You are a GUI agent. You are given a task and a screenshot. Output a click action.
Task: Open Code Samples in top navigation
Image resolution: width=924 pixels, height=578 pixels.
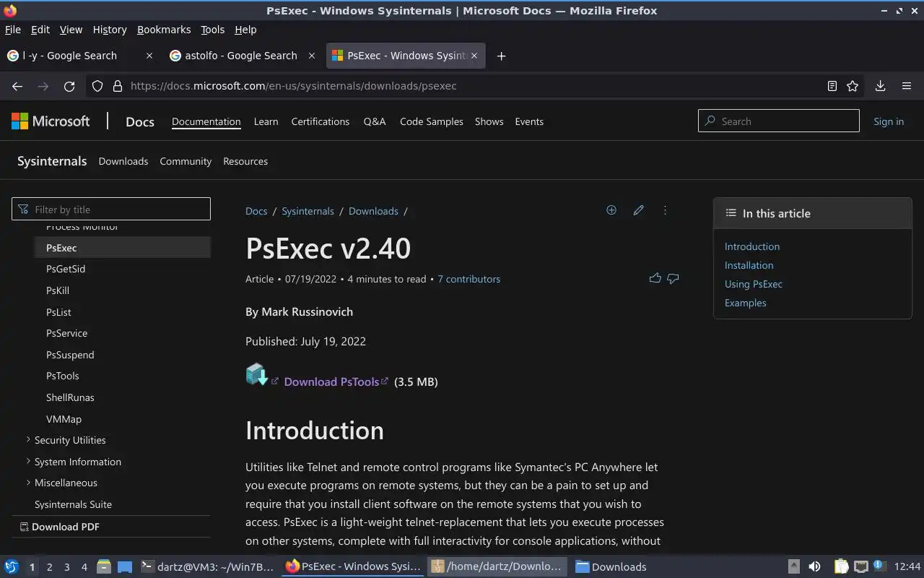coord(432,121)
